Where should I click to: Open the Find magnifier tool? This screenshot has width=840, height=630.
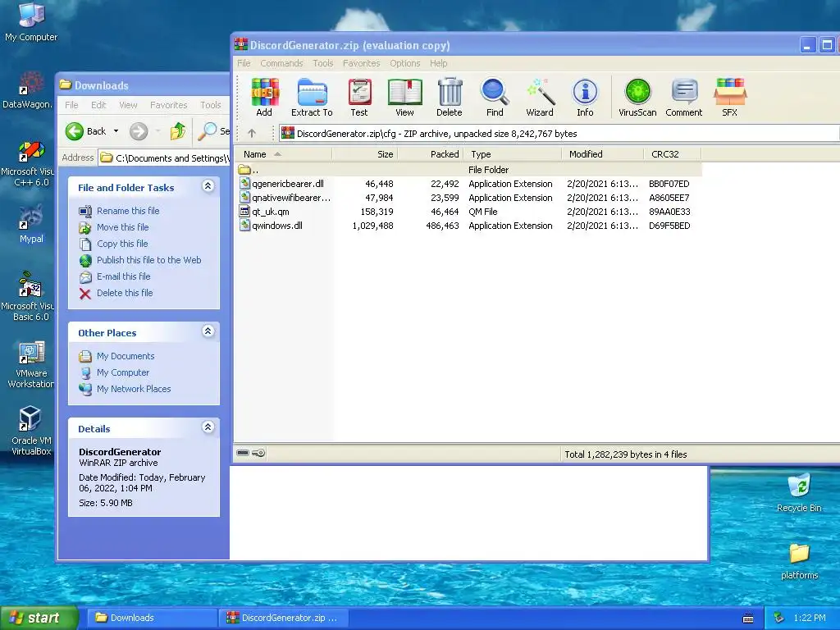pos(495,98)
